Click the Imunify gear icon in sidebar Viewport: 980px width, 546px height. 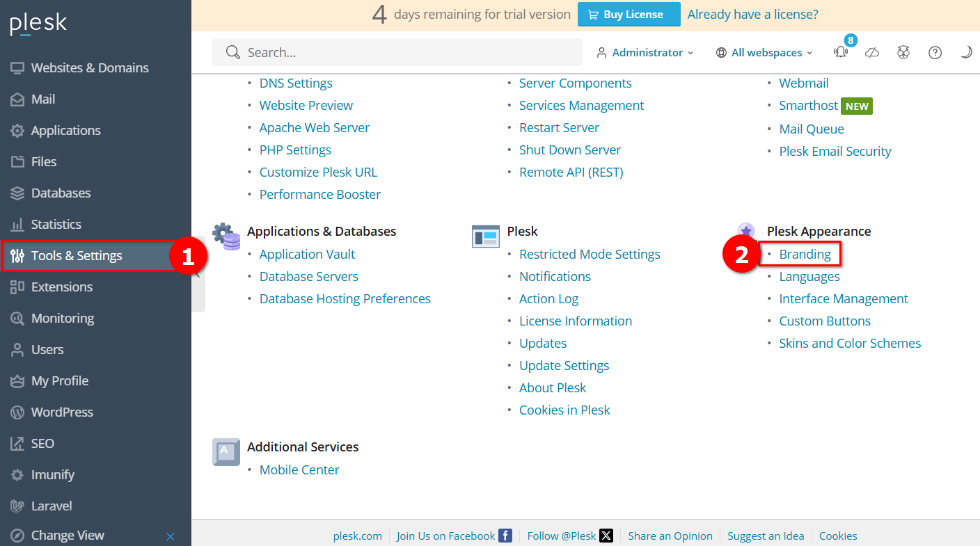pyautogui.click(x=17, y=475)
